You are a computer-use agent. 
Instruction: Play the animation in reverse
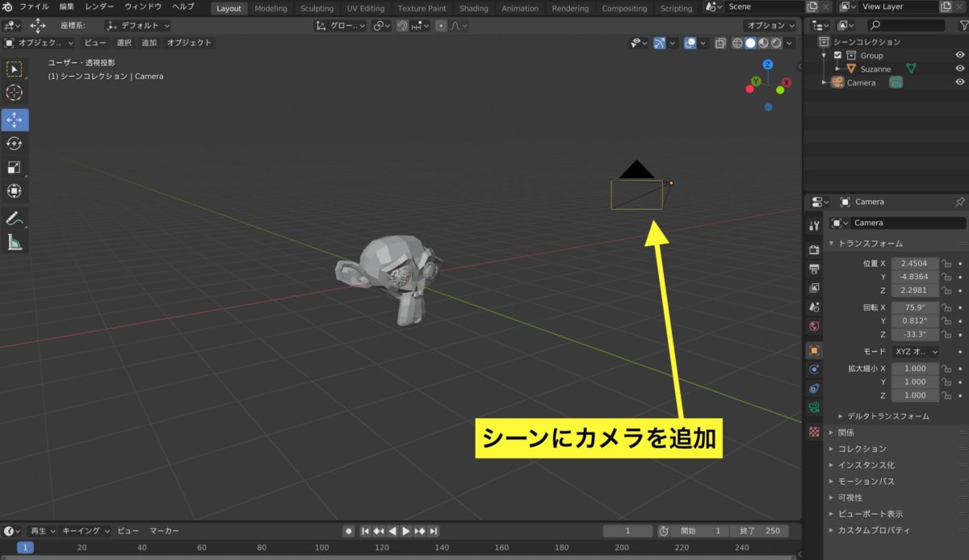pos(392,531)
